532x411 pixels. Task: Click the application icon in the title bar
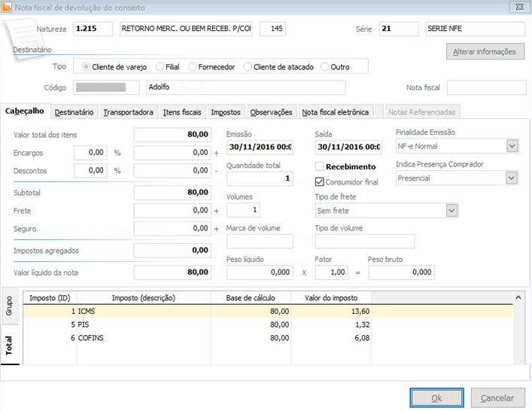pyautogui.click(x=7, y=7)
